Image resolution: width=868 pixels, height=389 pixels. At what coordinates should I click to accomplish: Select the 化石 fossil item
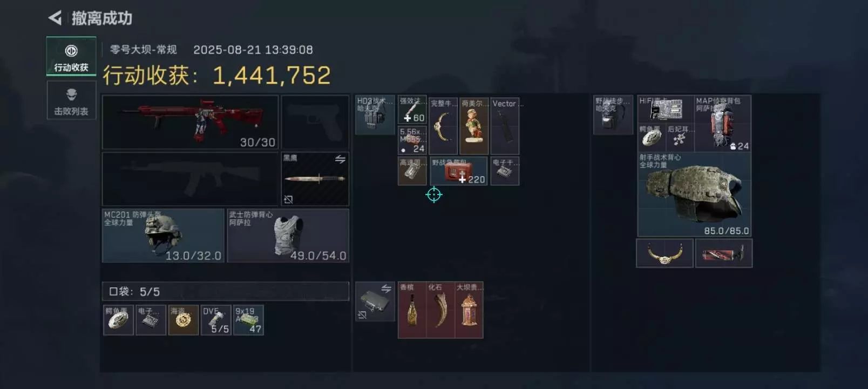tap(440, 310)
